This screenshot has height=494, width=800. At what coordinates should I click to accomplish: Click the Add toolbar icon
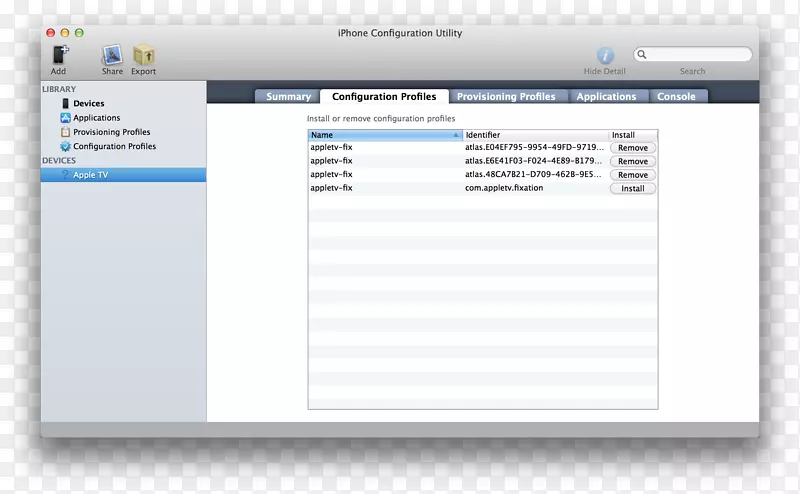(x=59, y=55)
